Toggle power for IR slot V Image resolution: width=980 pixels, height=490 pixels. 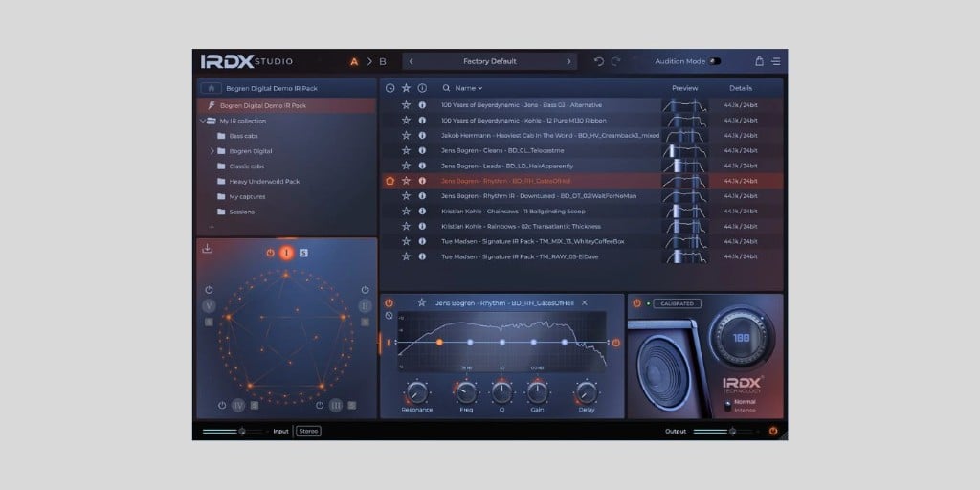tap(209, 290)
